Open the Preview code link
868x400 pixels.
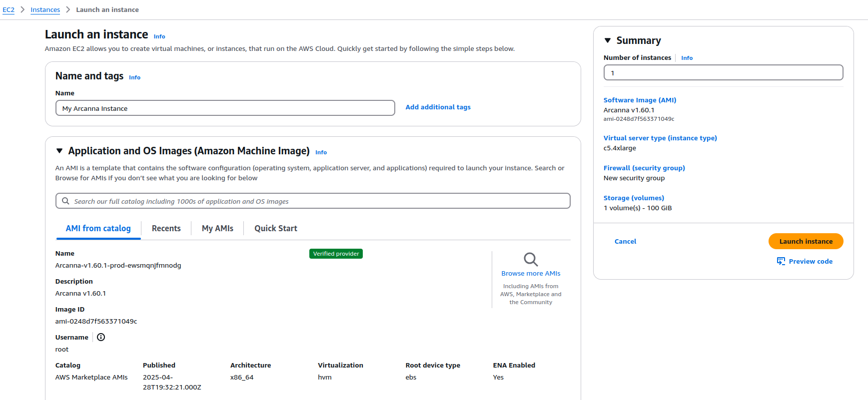pos(811,261)
